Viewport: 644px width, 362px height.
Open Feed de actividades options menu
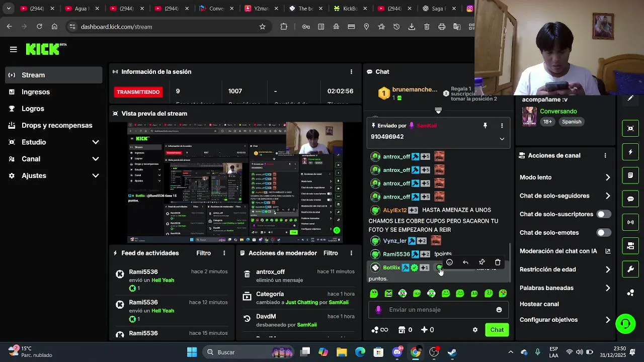[224, 253]
